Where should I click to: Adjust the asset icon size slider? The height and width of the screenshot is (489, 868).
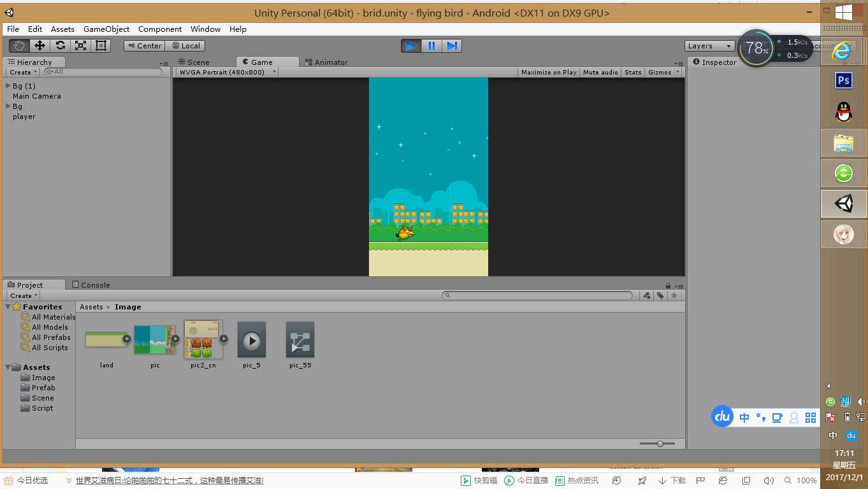[x=657, y=444]
